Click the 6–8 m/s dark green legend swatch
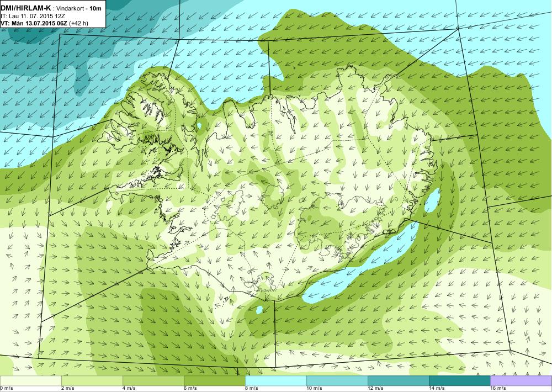 [x=215, y=380]
